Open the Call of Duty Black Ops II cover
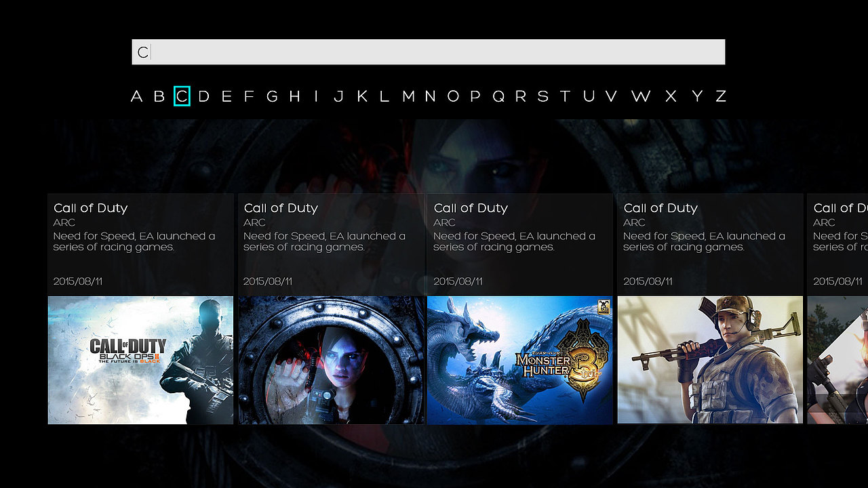Screen dimensions: 868x488 [x=140, y=360]
